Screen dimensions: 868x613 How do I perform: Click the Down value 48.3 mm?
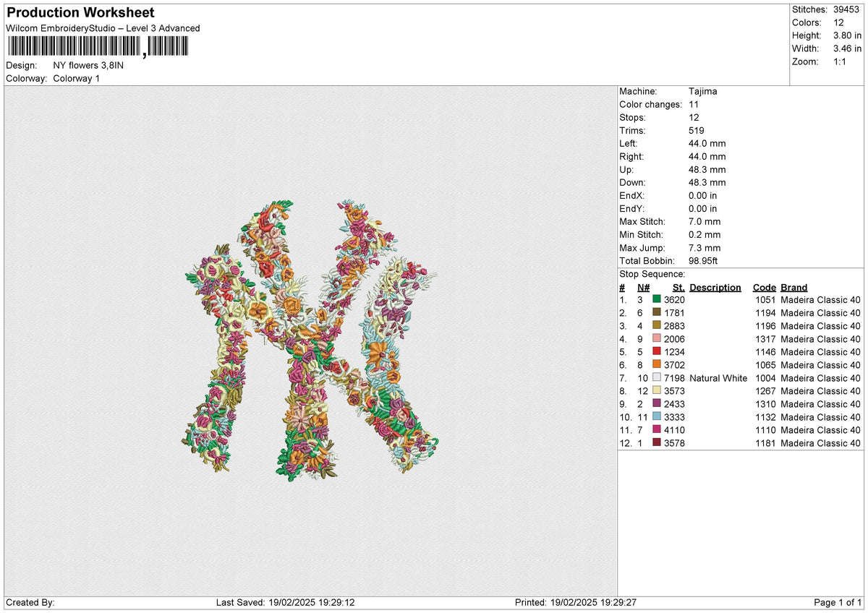tap(707, 182)
